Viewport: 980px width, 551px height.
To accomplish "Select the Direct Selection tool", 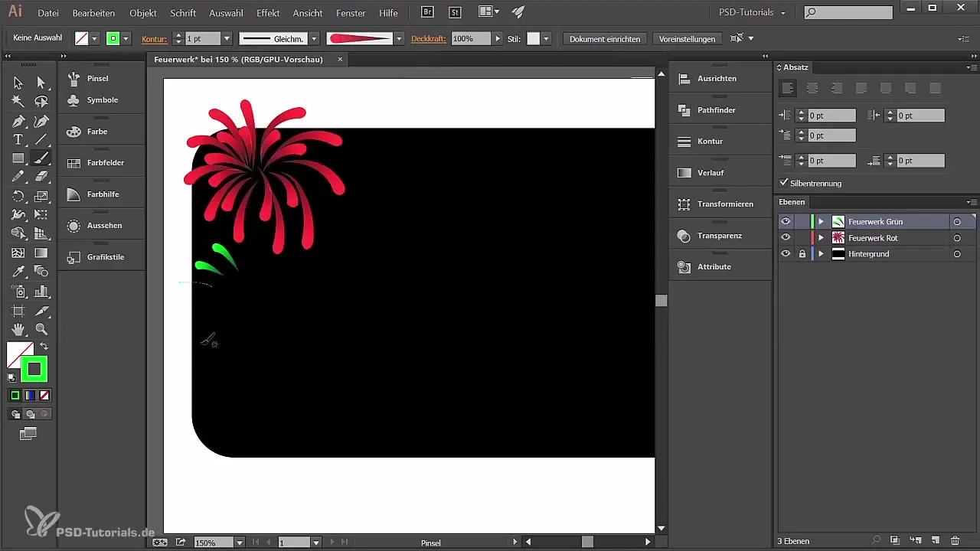I will point(41,82).
